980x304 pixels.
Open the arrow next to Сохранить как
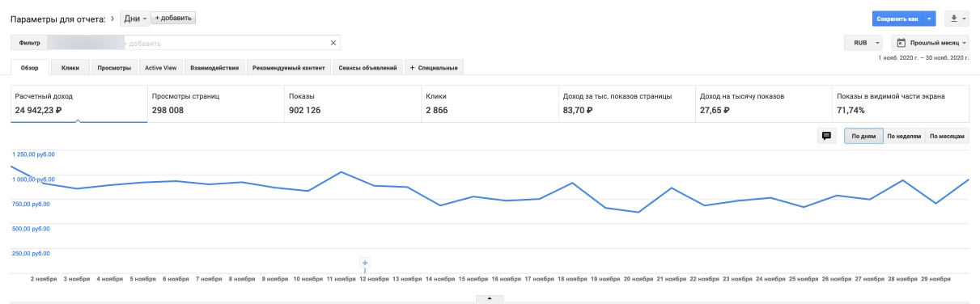(930, 18)
